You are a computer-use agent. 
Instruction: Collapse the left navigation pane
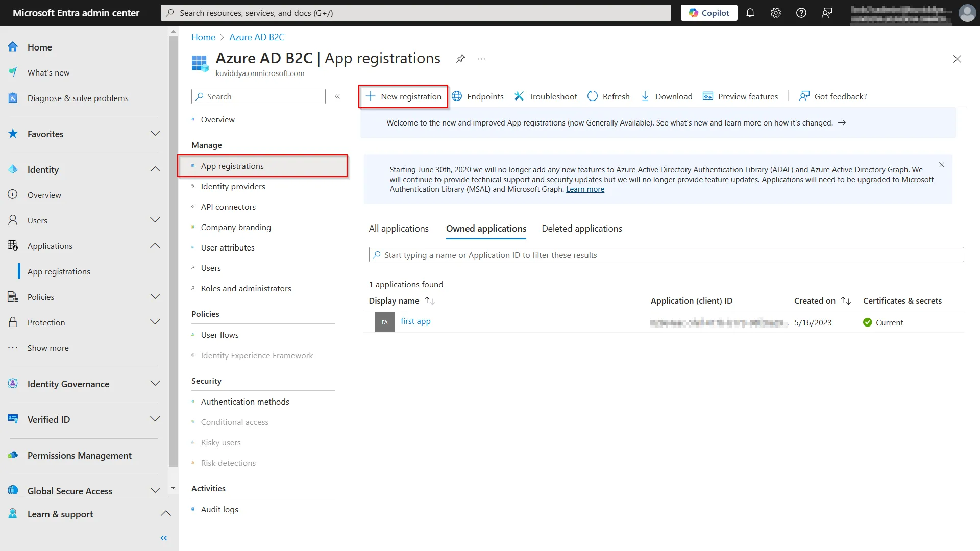point(164,538)
